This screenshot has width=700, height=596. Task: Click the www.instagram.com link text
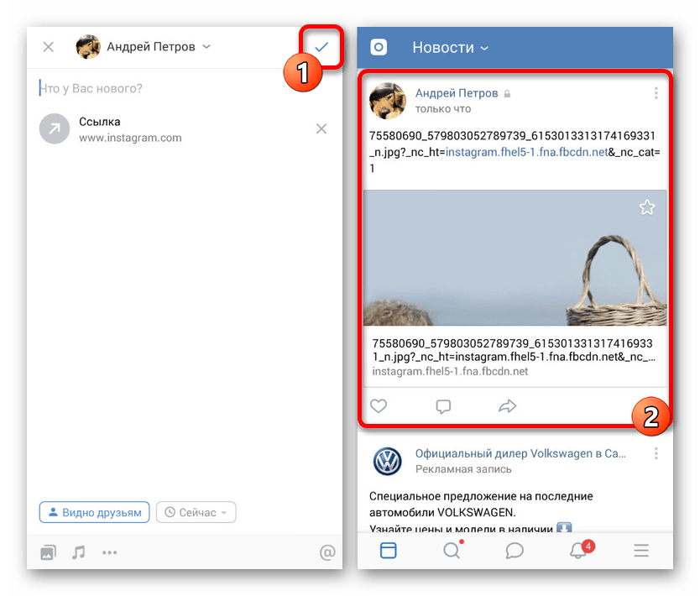click(x=130, y=138)
